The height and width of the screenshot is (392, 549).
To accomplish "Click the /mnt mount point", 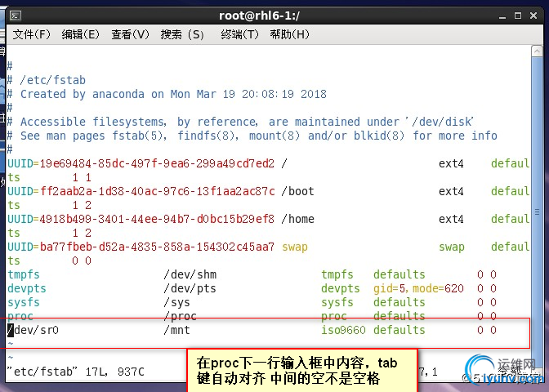I will (176, 330).
